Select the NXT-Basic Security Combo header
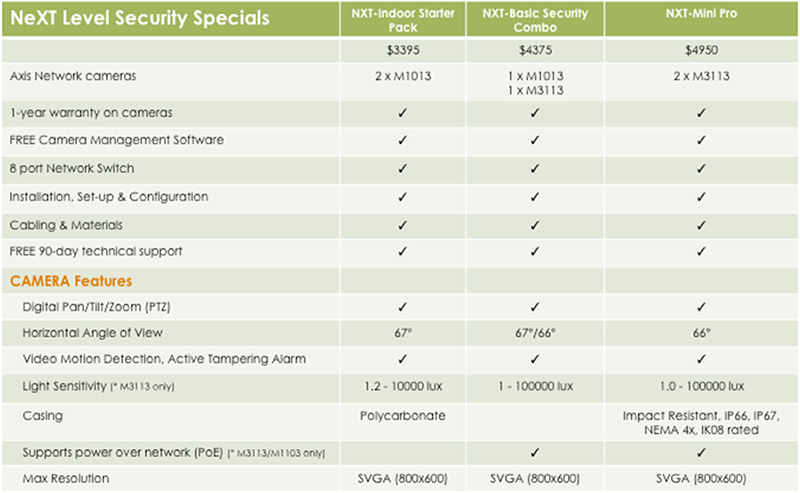 pyautogui.click(x=535, y=20)
